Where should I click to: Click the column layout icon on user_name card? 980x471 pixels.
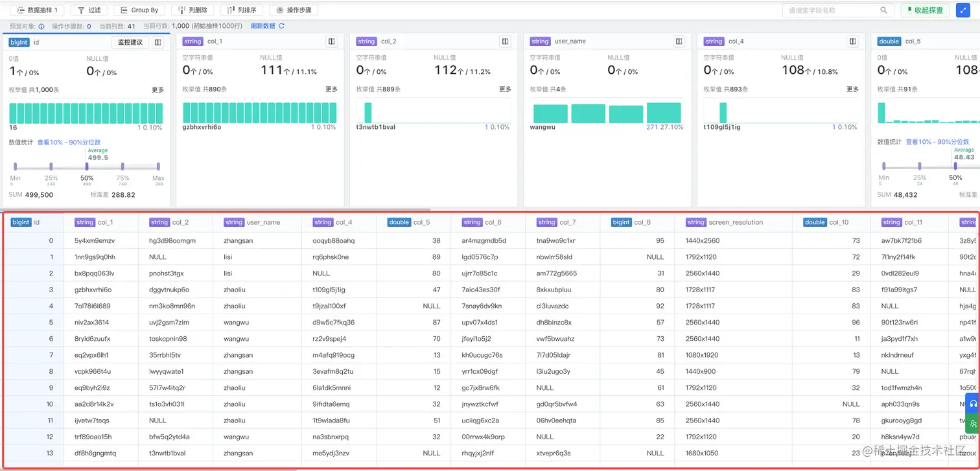click(679, 41)
